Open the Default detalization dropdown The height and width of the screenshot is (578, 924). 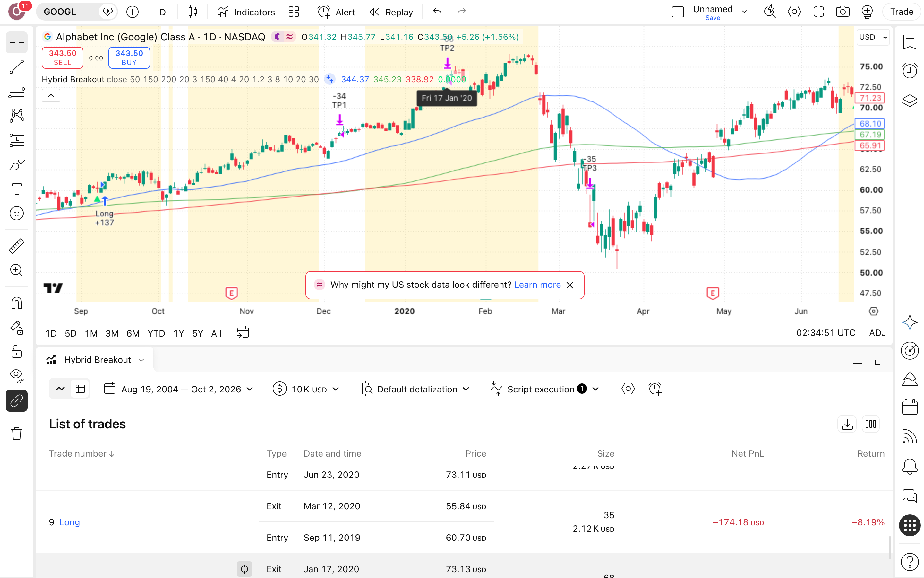pos(415,389)
